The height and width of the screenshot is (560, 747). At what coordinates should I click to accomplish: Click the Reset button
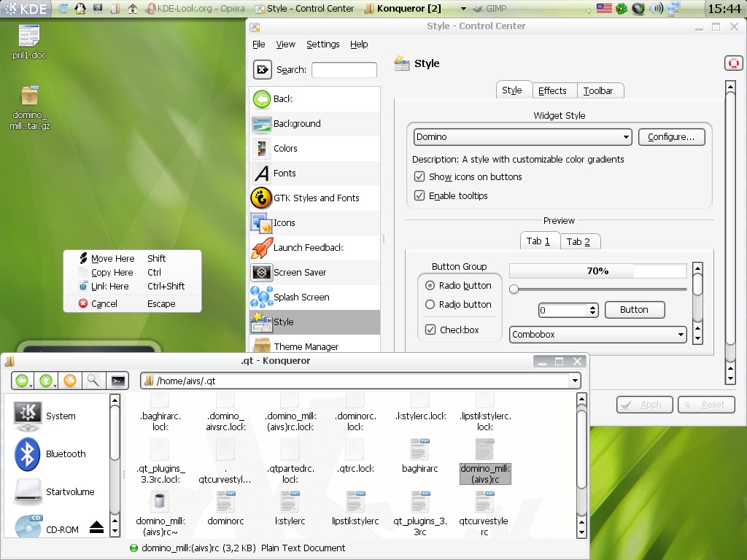pyautogui.click(x=706, y=405)
